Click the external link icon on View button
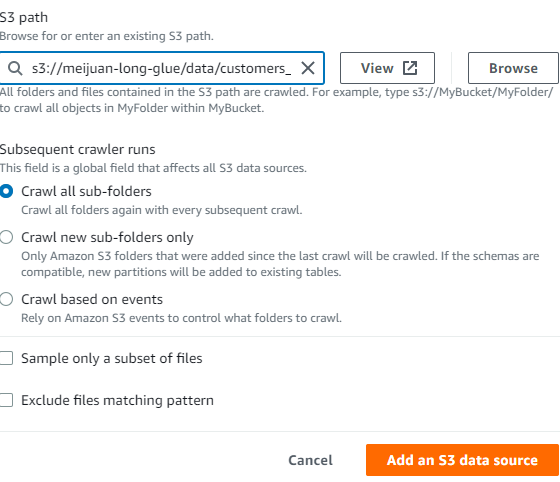 pos(410,68)
